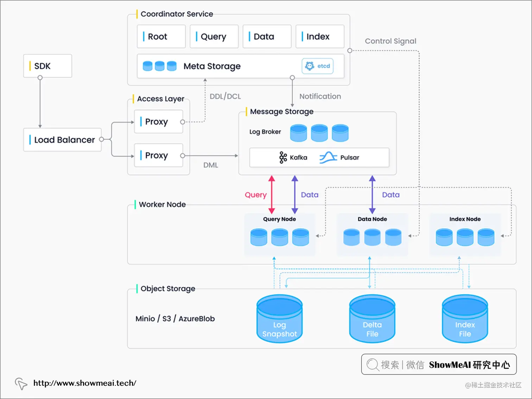This screenshot has height=399, width=532.
Task: Select the Data coordinator box
Action: [267, 36]
